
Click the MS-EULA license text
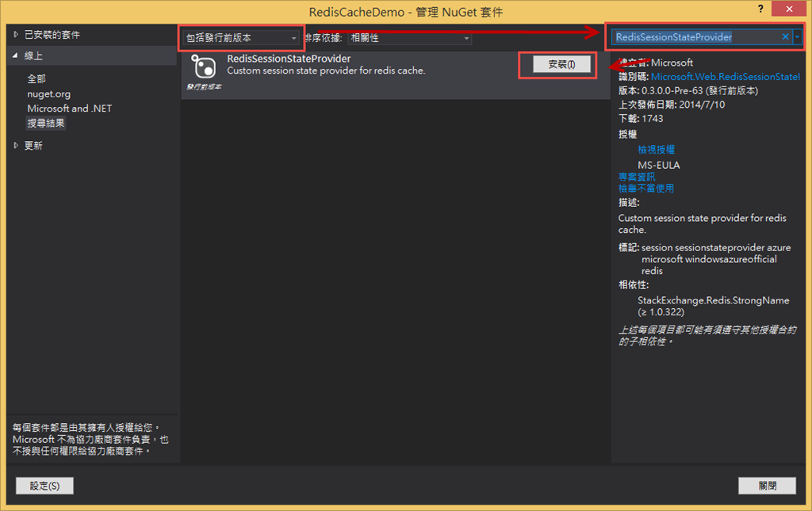(659, 165)
